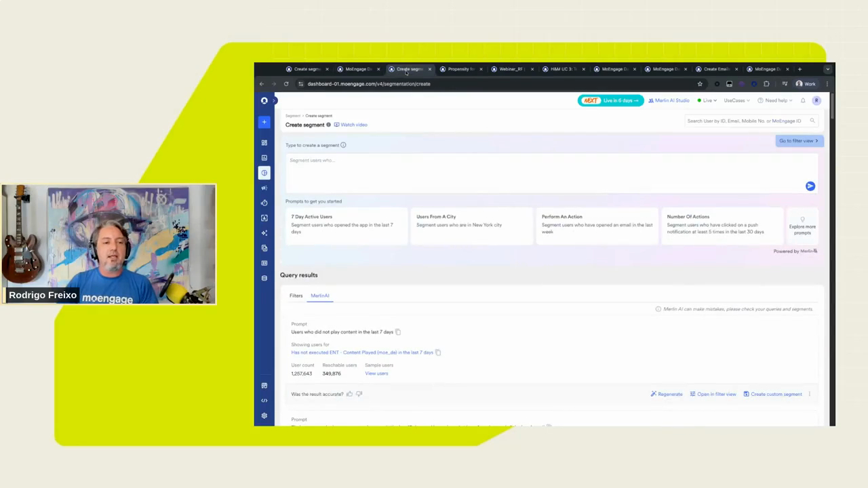The width and height of the screenshot is (868, 488).
Task: Click the code brackets icon in sidebar
Action: pos(264,401)
